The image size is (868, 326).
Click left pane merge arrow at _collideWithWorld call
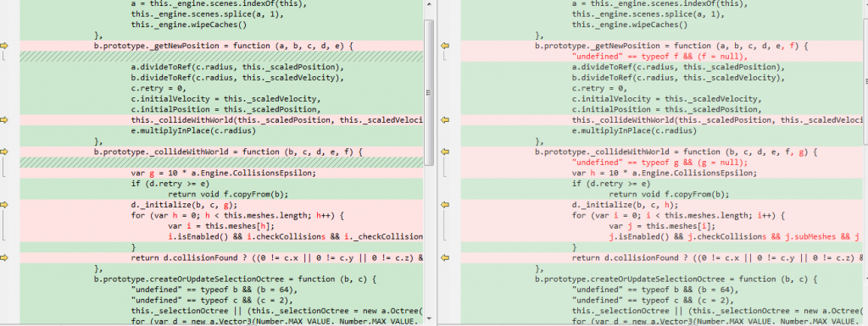pyautogui.click(x=5, y=120)
